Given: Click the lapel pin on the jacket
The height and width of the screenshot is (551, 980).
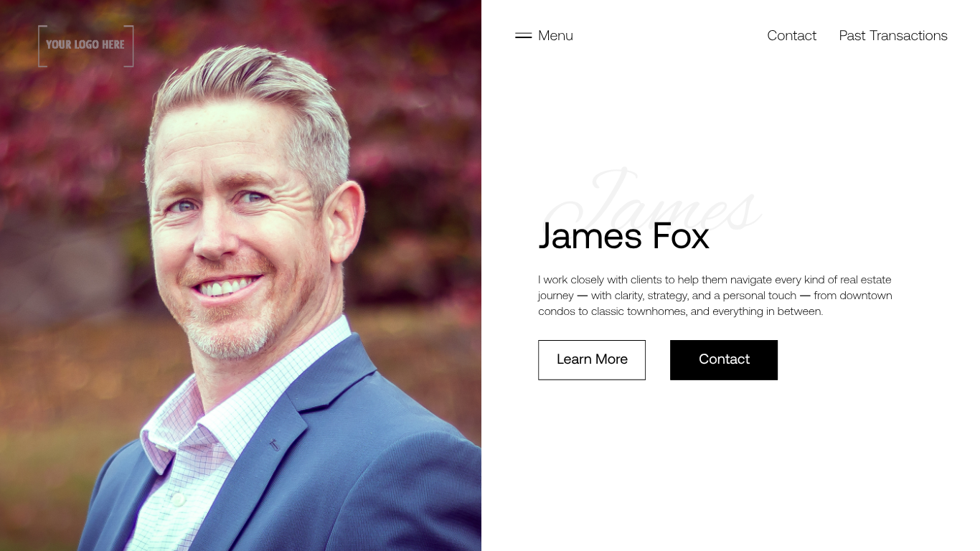Looking at the screenshot, I should point(274,445).
